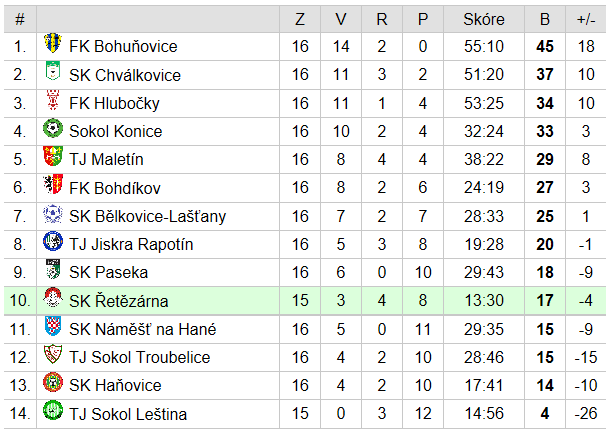Image resolution: width=611 pixels, height=434 pixels.
Task: Click the FK Bohuňovice score 55:10
Action: [484, 46]
